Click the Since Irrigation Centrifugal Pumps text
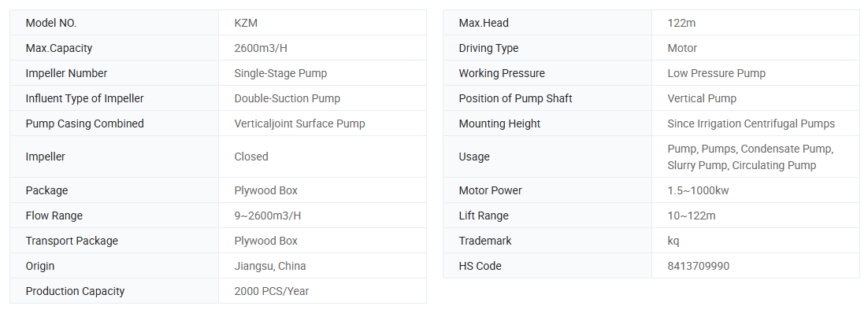 pos(751,123)
